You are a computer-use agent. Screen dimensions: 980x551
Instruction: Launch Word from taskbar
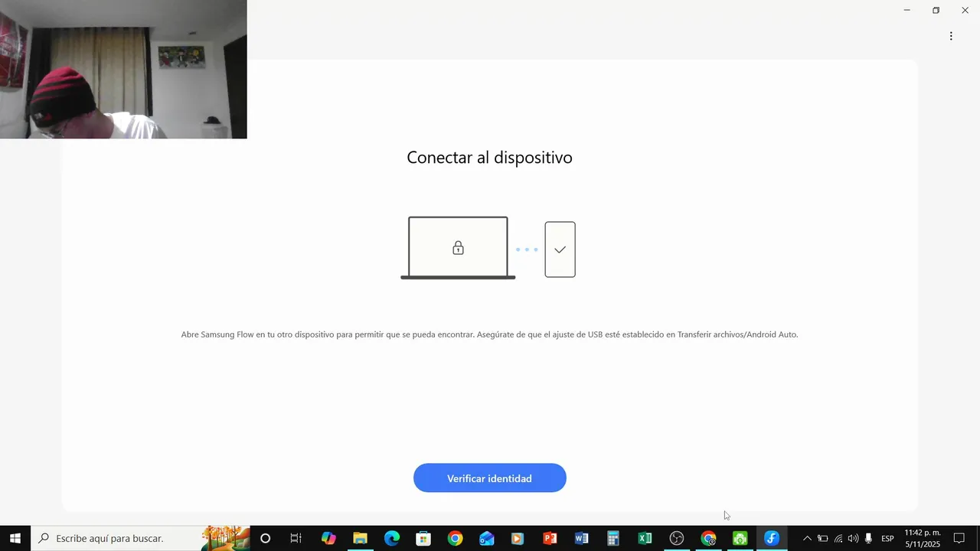click(582, 539)
